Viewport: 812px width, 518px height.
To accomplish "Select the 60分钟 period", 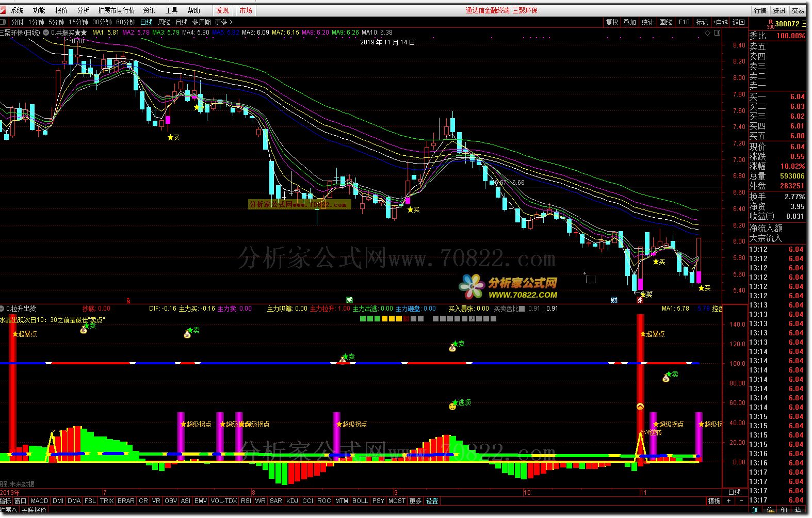I will 126,22.
